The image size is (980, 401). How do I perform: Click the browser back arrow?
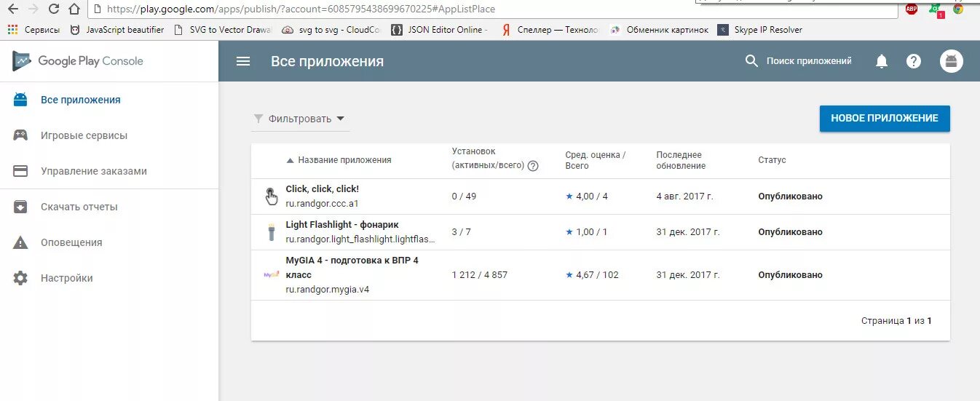pos(12,9)
